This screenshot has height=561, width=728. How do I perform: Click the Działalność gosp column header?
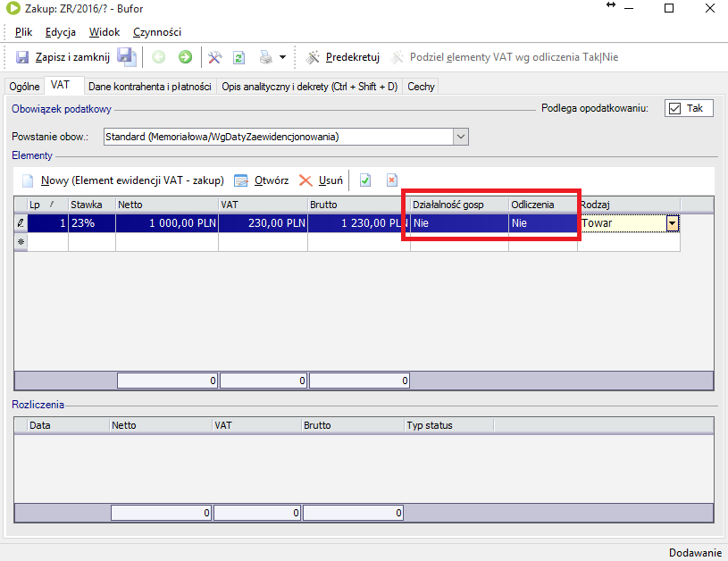point(460,205)
